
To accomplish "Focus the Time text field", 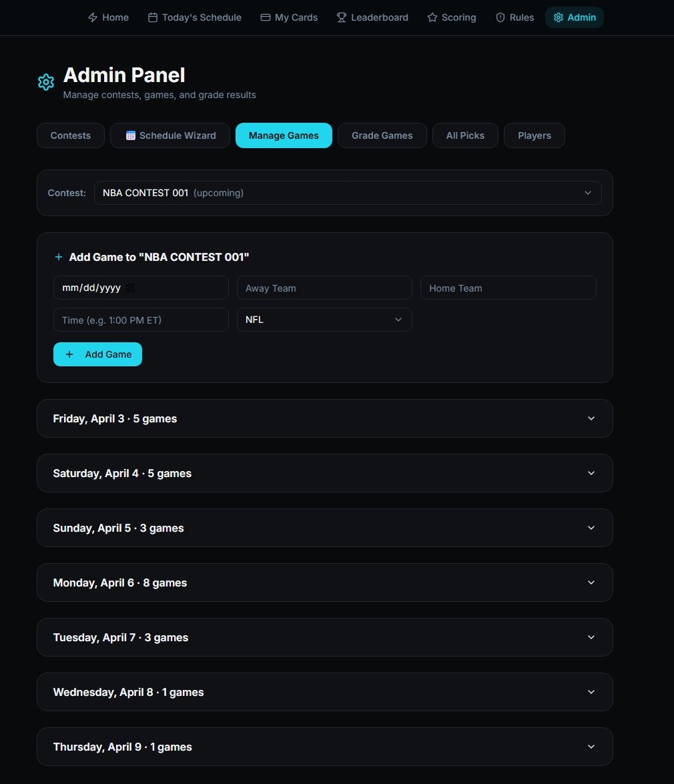I will [x=141, y=320].
